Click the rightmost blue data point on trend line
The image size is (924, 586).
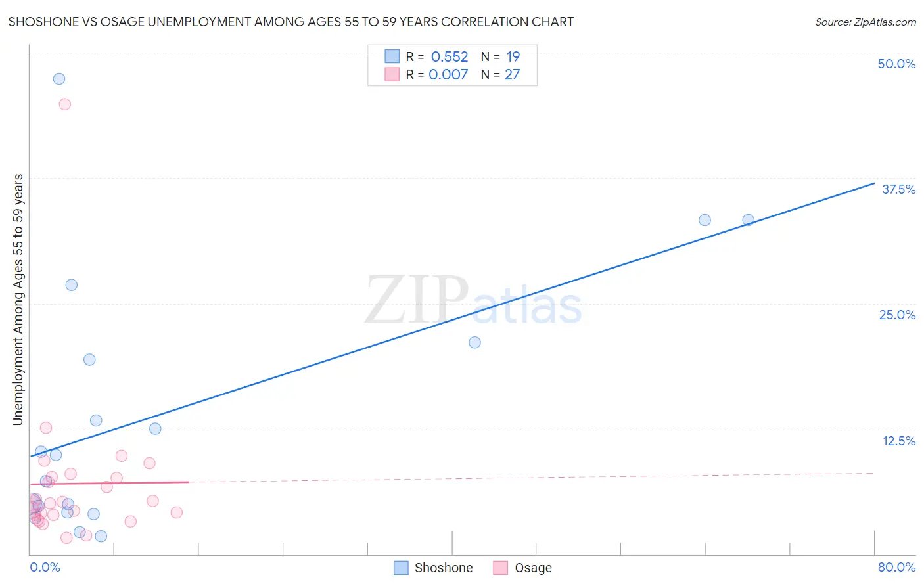point(748,220)
